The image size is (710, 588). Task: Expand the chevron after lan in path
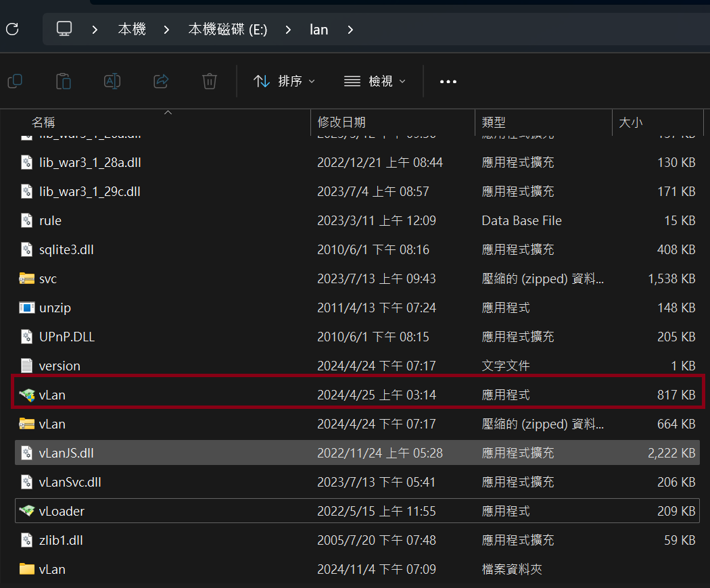[x=350, y=30]
